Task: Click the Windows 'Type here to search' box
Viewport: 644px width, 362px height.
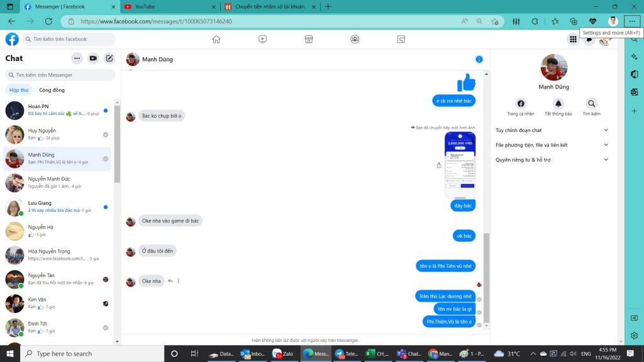Action: (x=92, y=353)
